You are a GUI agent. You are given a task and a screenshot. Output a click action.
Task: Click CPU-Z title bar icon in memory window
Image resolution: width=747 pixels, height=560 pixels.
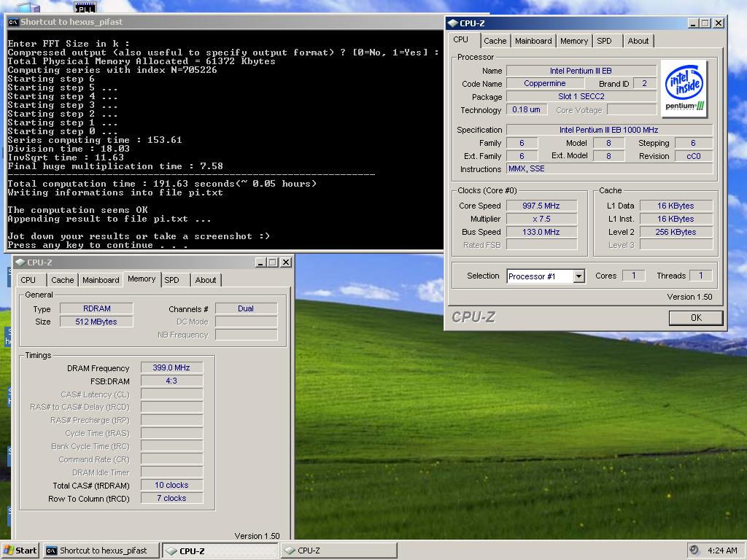(20, 262)
